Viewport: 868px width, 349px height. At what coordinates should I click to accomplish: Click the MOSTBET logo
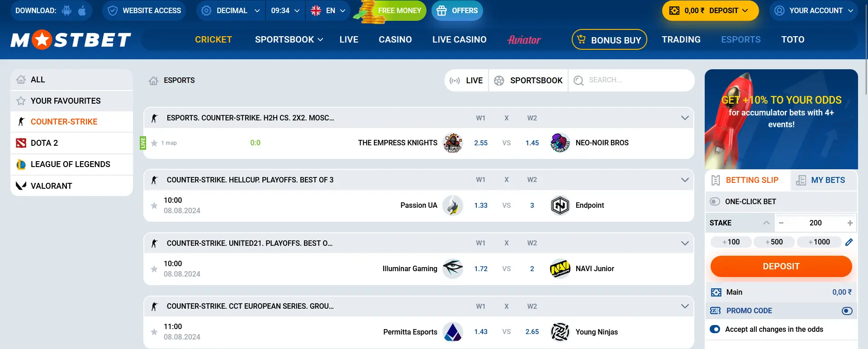pyautogui.click(x=71, y=40)
